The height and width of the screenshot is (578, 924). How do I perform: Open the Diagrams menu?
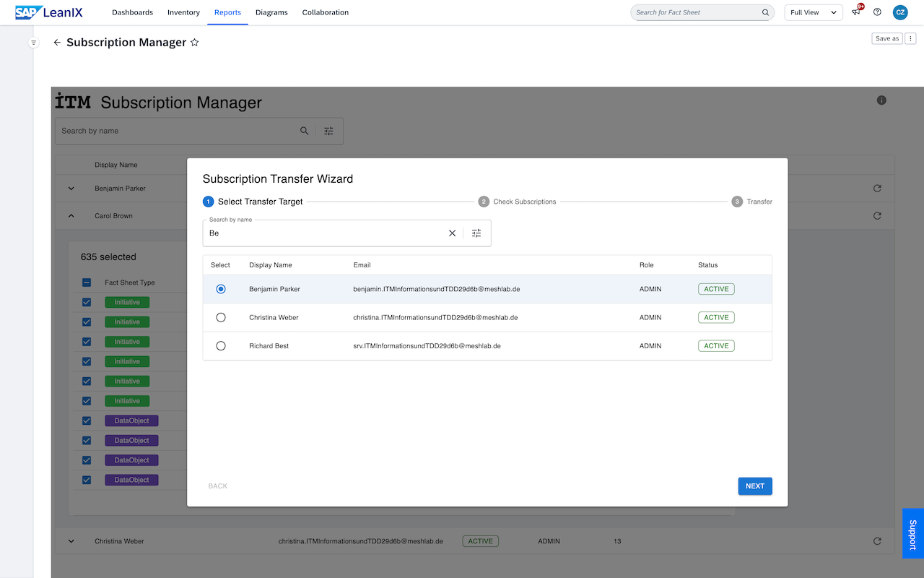271,12
